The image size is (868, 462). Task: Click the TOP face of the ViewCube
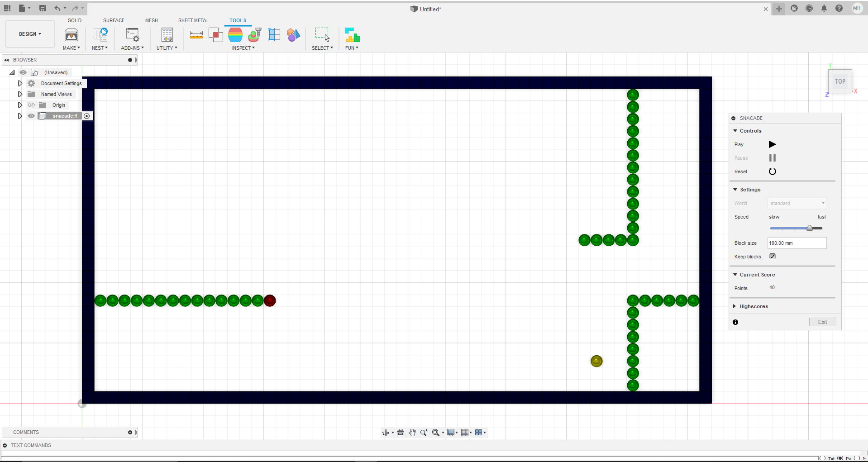[840, 81]
